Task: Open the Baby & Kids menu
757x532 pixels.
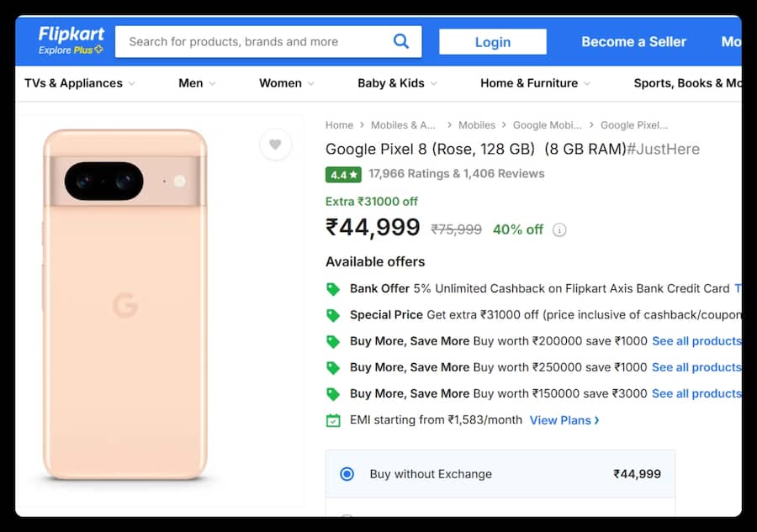Action: pyautogui.click(x=397, y=83)
